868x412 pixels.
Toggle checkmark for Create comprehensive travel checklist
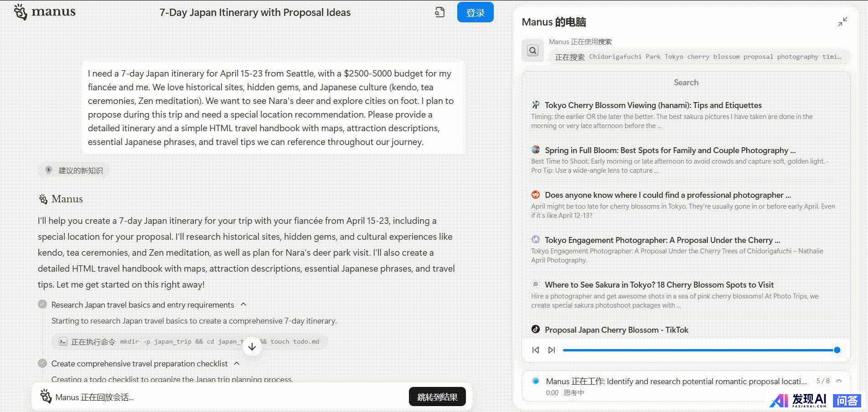42,363
